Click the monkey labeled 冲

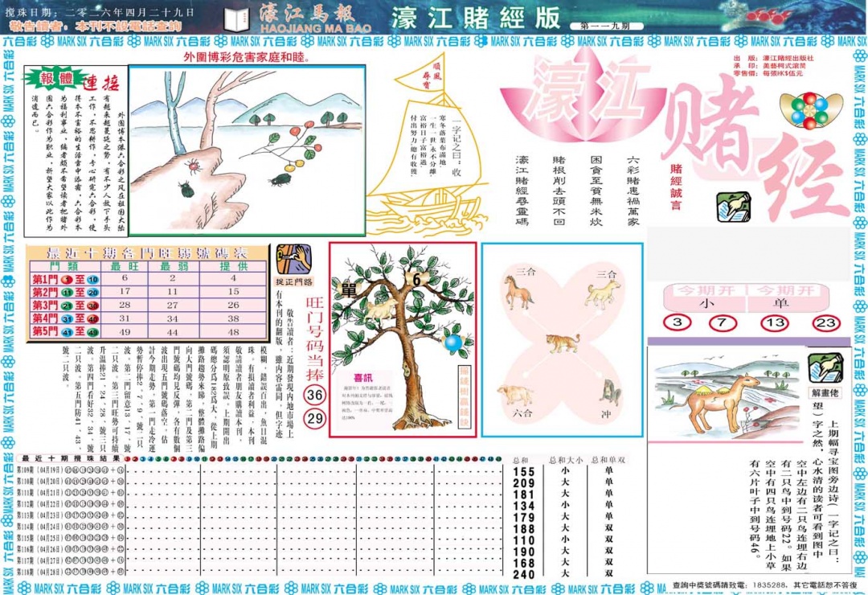click(611, 392)
